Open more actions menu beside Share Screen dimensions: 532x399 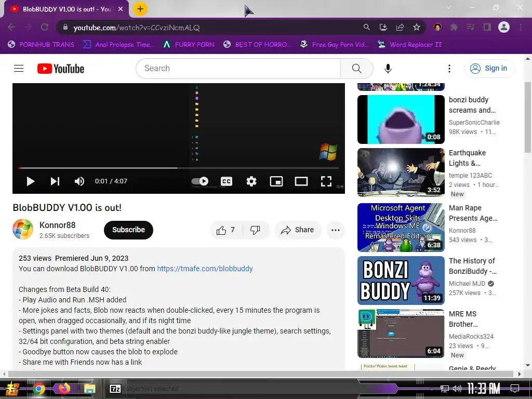pyautogui.click(x=336, y=230)
